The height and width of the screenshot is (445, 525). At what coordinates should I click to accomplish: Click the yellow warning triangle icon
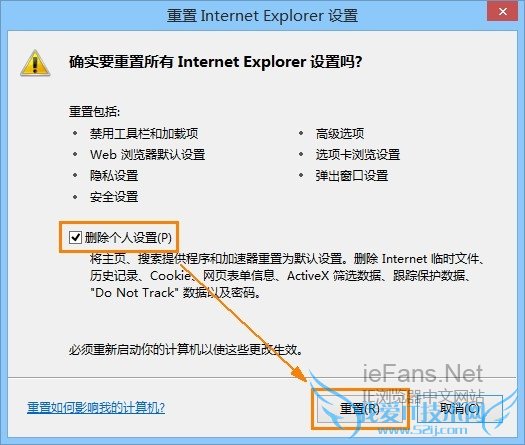(35, 63)
